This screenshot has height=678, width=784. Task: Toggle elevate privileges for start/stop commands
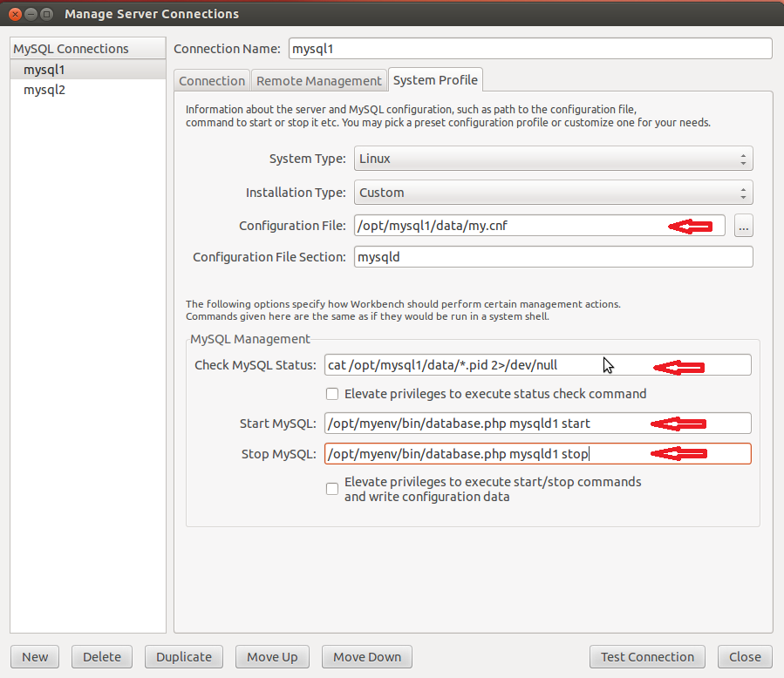coord(332,489)
